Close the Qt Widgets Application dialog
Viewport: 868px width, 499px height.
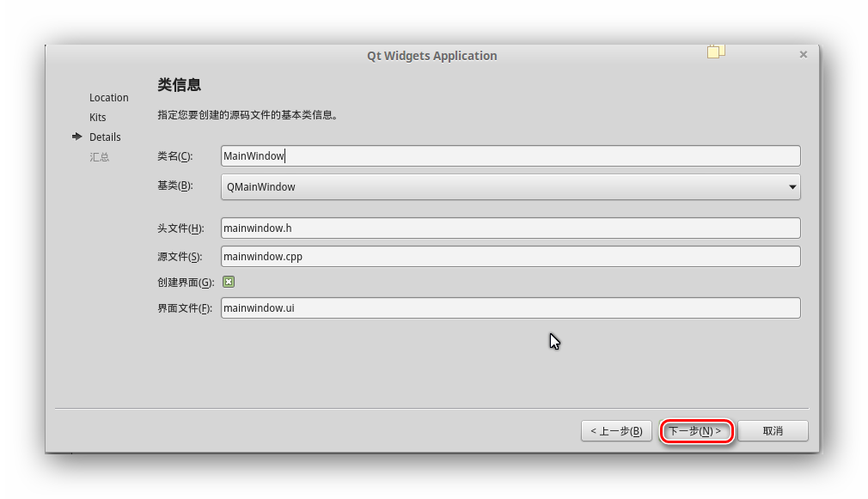804,54
